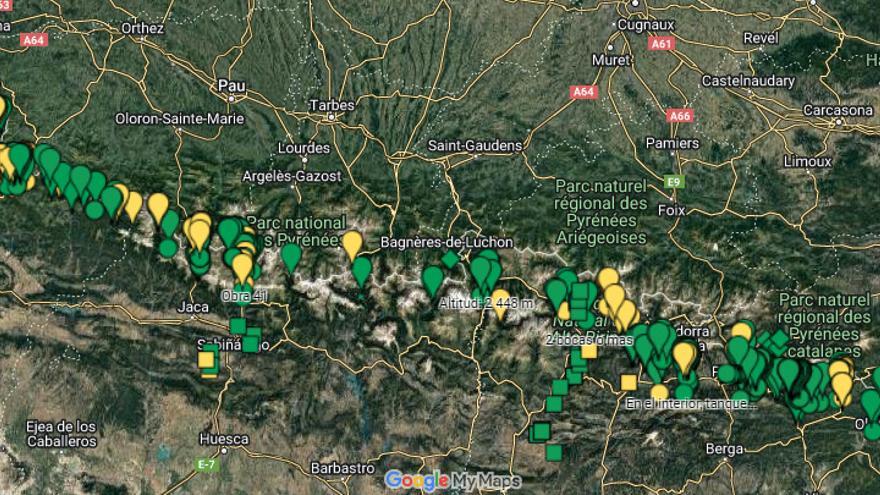Click the Pau city label
Image resolution: width=880 pixels, height=495 pixels.
(x=232, y=86)
